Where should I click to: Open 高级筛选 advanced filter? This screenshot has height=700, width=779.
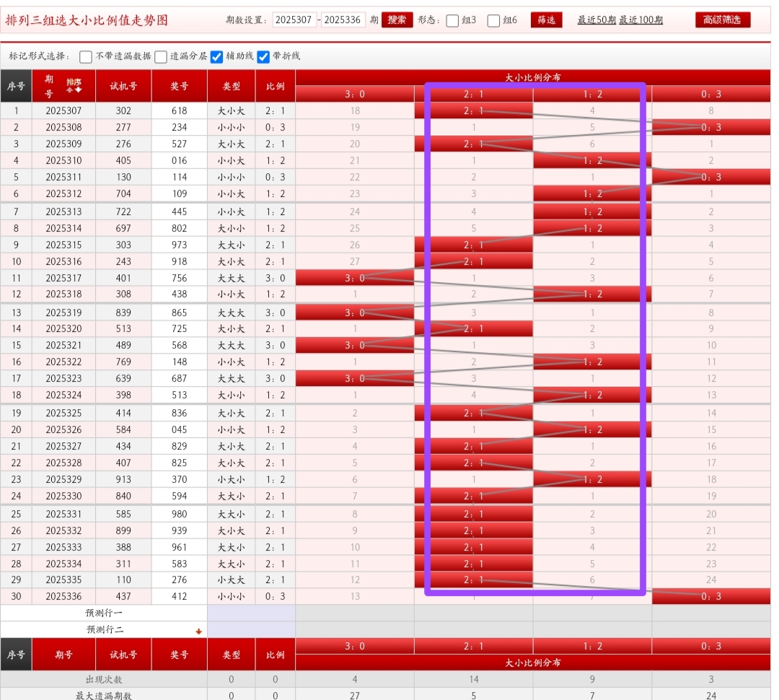(x=722, y=20)
